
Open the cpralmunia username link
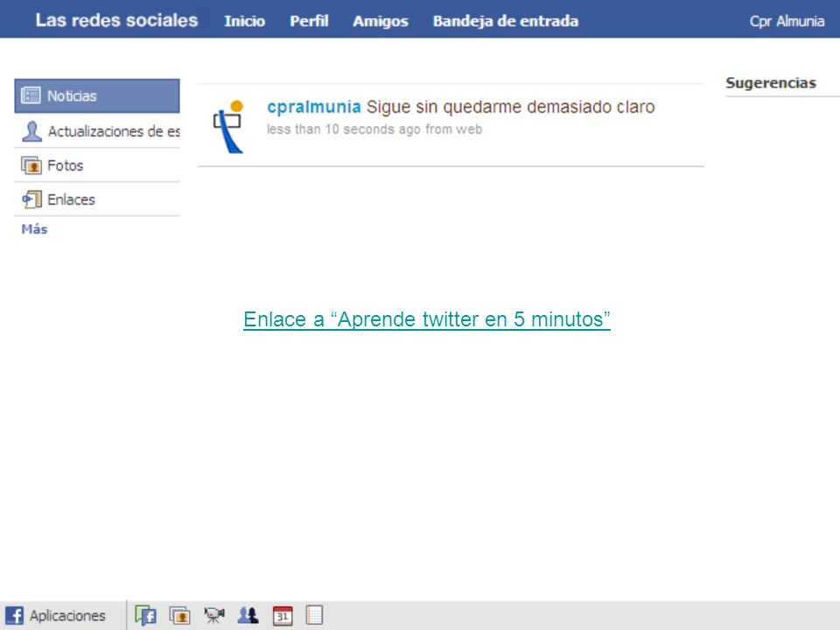(x=314, y=107)
